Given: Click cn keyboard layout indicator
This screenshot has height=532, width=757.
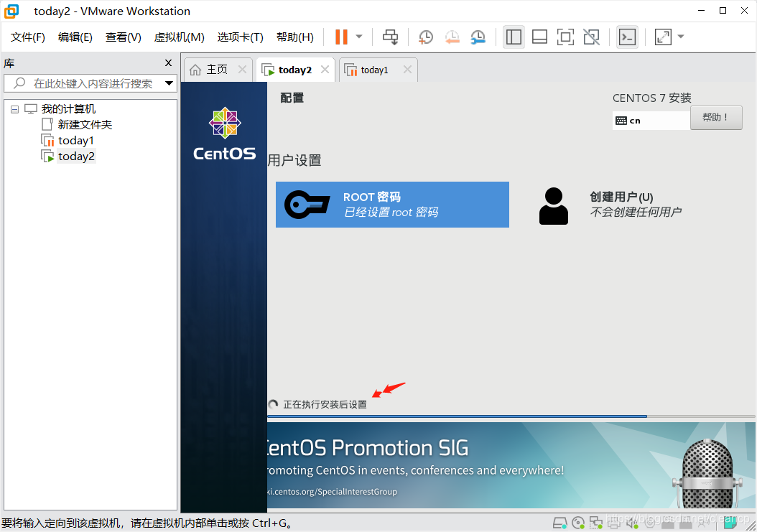Looking at the screenshot, I should 651,121.
